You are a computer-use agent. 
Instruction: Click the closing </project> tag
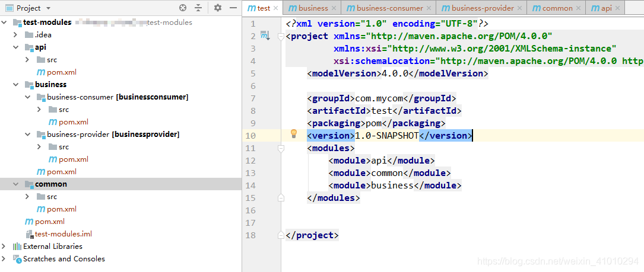coord(312,235)
